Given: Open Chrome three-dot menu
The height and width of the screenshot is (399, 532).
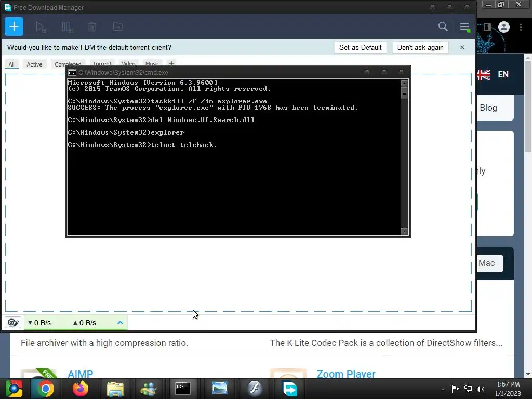Looking at the screenshot, I should (x=521, y=27).
